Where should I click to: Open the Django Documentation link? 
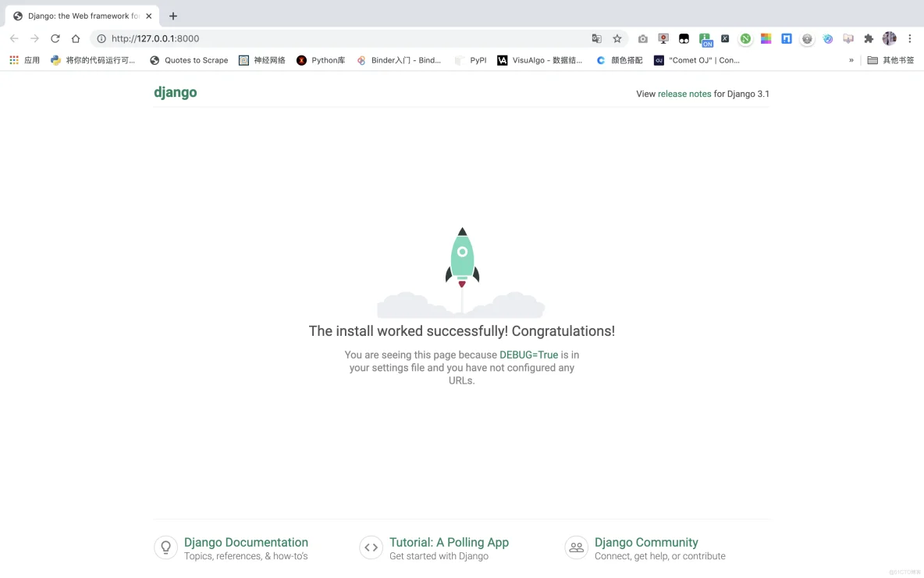point(246,542)
